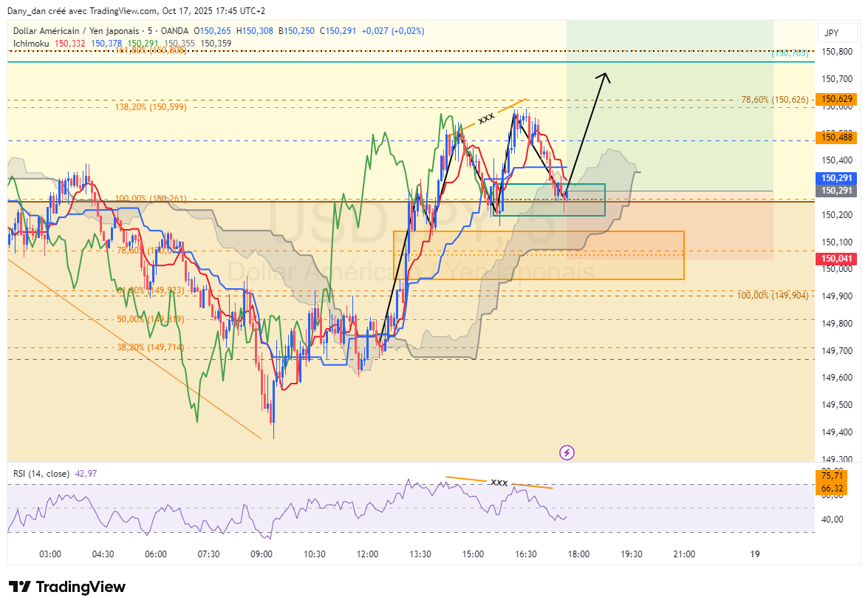
Task: Click the Ichimoku value 150,359
Action: (216, 44)
